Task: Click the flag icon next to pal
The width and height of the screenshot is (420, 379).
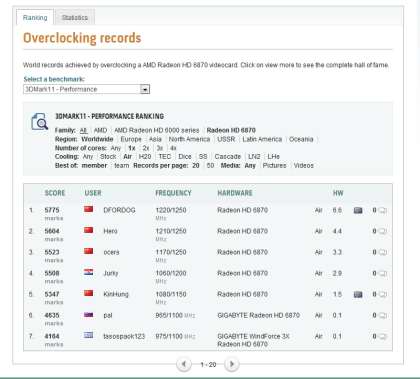Action: (x=88, y=314)
